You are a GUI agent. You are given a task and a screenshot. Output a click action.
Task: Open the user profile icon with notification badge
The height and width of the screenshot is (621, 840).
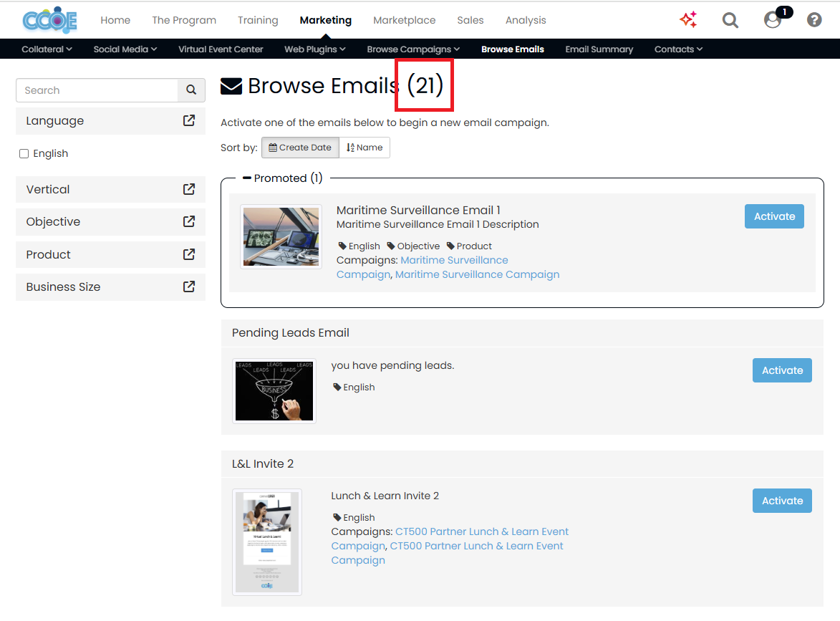point(773,20)
